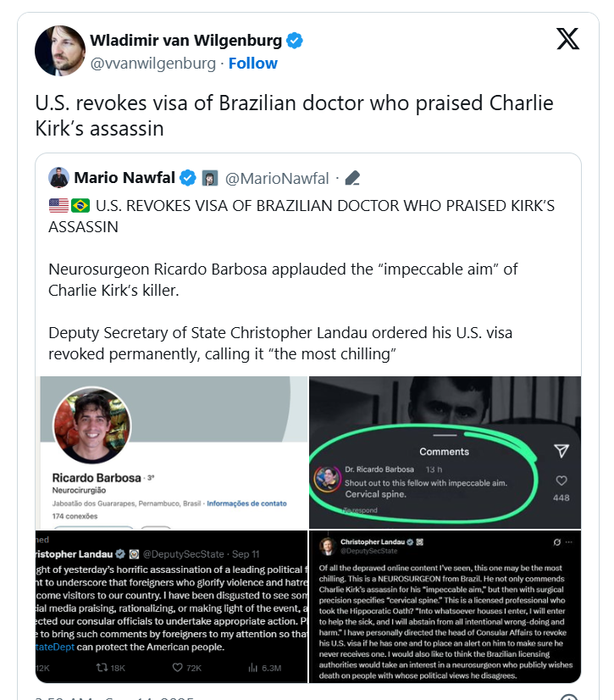Image resolution: width=614 pixels, height=700 pixels.
Task: Click Mario Nawfal's verified badge
Action: click(x=188, y=178)
